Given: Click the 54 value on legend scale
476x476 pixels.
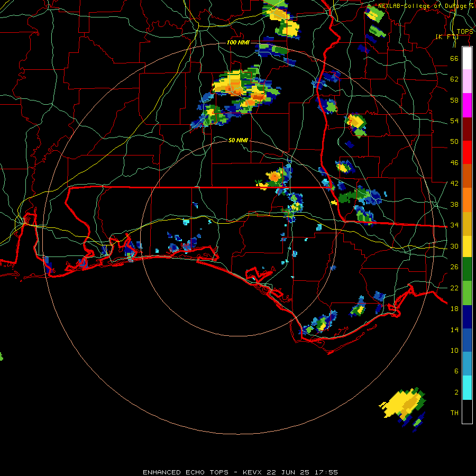Looking at the screenshot, I should 454,121.
